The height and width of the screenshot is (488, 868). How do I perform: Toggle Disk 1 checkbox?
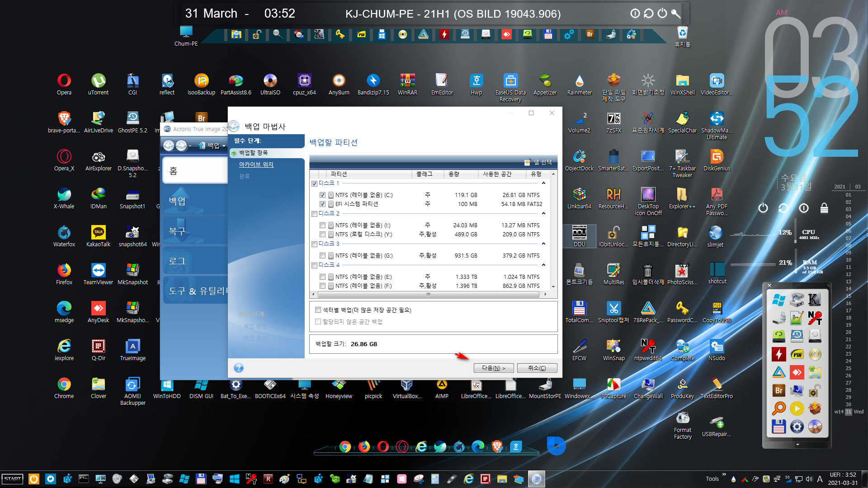[314, 183]
